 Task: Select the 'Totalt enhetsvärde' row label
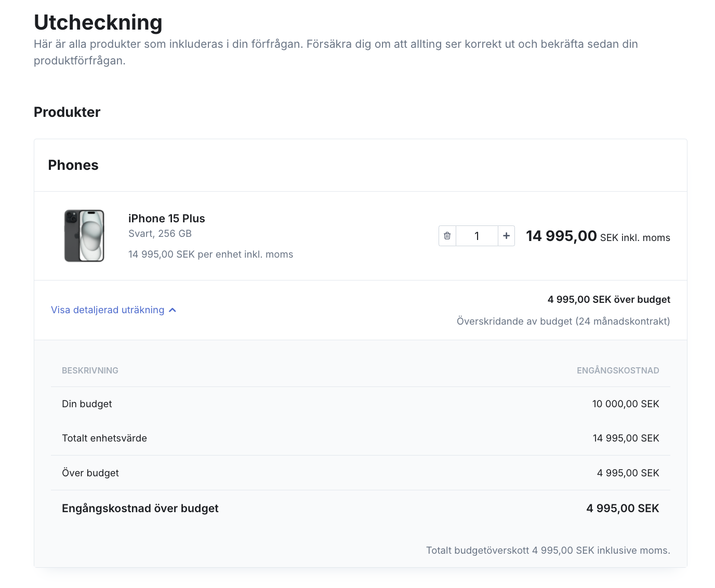coord(104,438)
